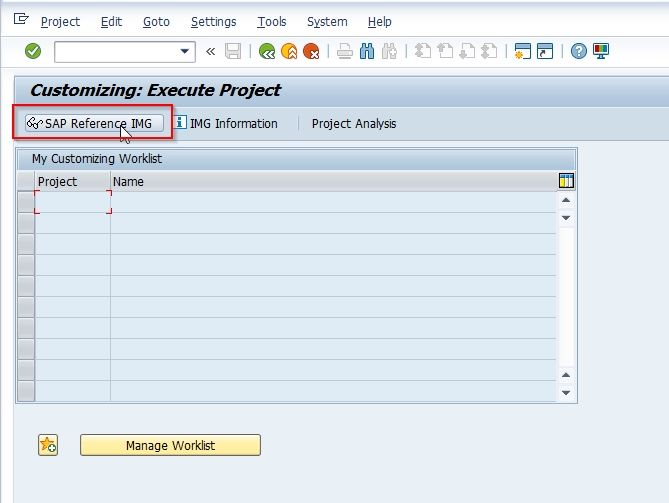Click the Generate Shortcut icon
The image size is (669, 503).
coord(545,52)
